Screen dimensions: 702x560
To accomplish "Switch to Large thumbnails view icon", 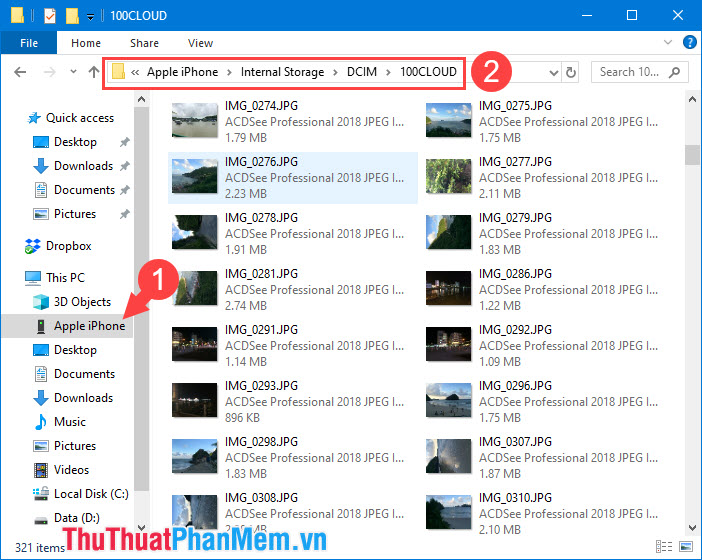I will 686,547.
